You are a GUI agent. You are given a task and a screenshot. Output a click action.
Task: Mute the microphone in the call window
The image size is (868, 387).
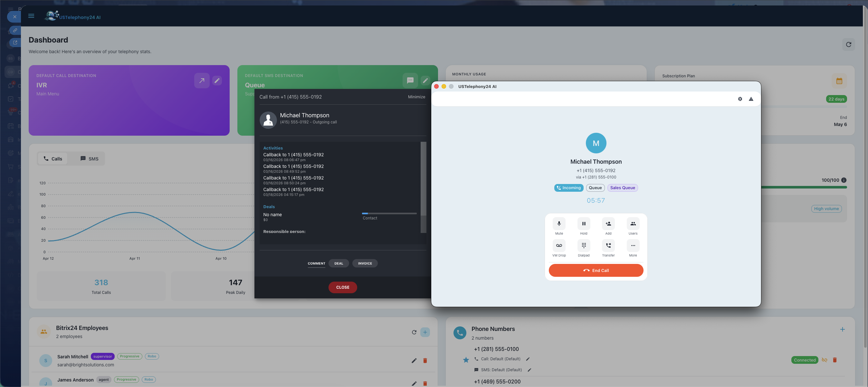[x=559, y=224]
